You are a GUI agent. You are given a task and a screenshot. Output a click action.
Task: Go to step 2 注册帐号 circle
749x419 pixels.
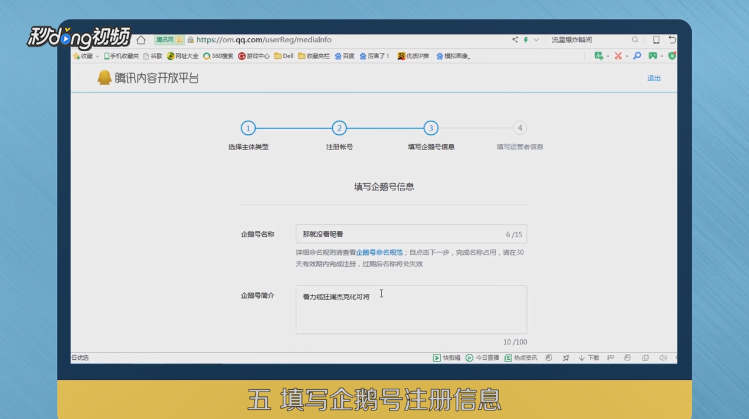pyautogui.click(x=339, y=128)
